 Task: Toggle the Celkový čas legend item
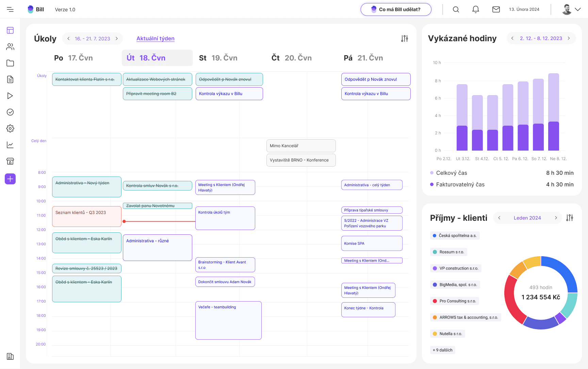[448, 173]
